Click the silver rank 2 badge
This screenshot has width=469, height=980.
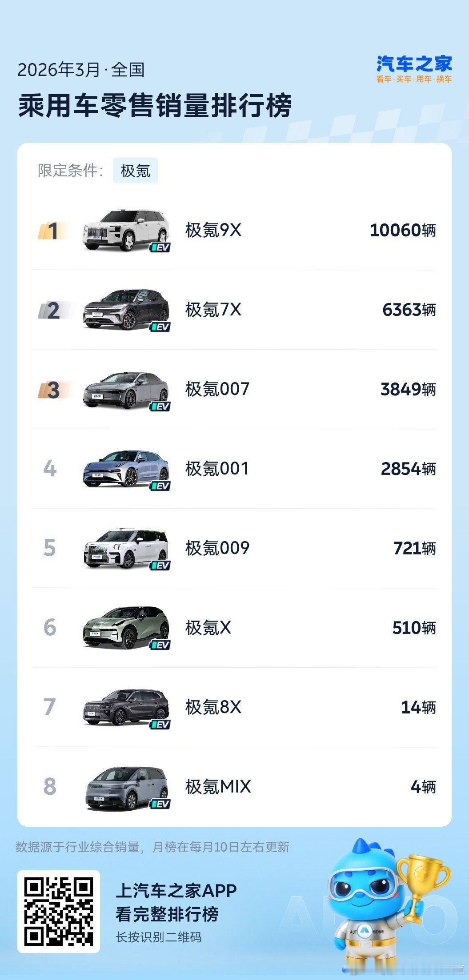point(54,310)
